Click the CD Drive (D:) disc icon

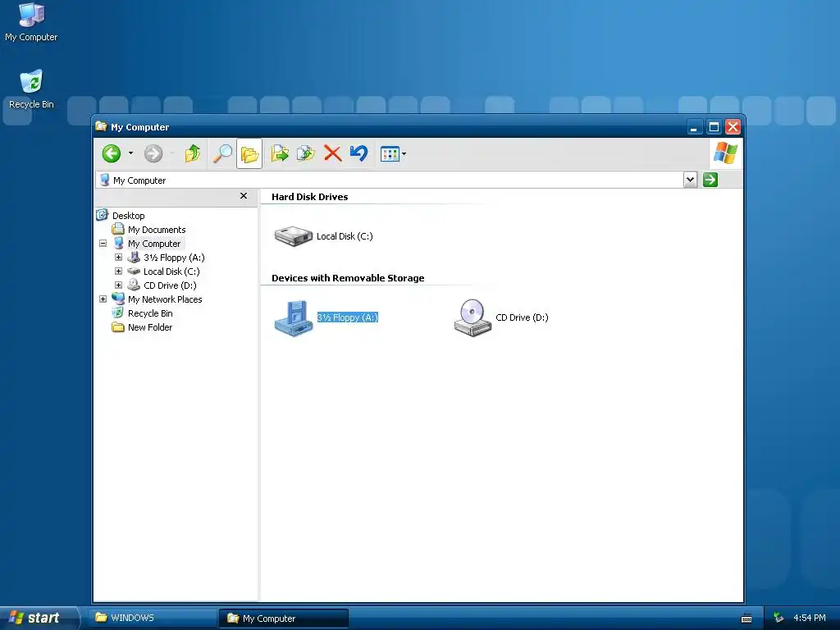click(x=472, y=317)
